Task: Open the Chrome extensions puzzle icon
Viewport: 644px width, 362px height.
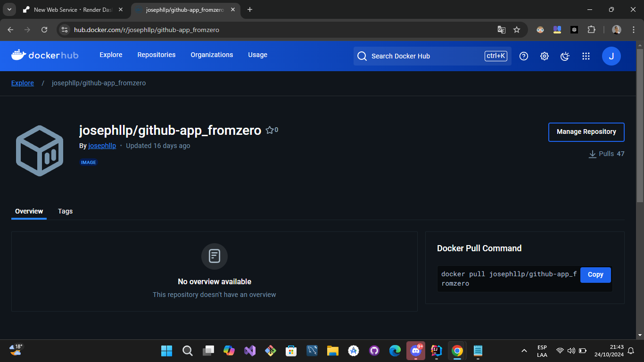Action: click(591, 30)
